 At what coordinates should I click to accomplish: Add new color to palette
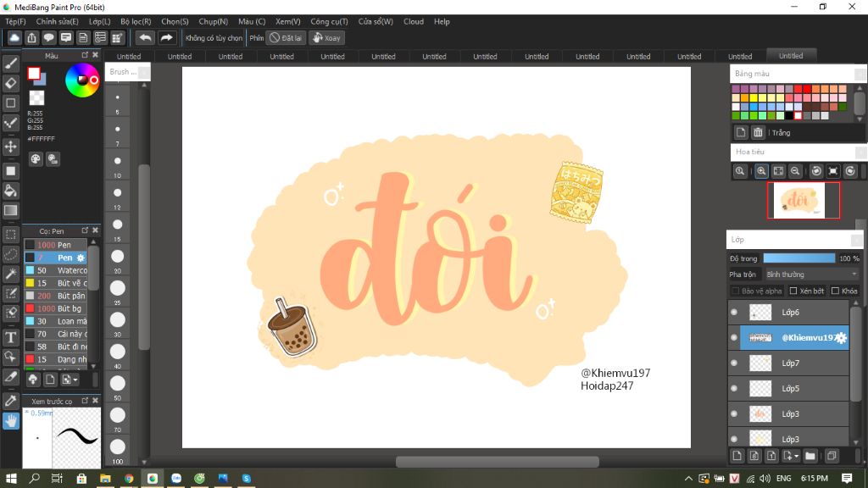(741, 132)
